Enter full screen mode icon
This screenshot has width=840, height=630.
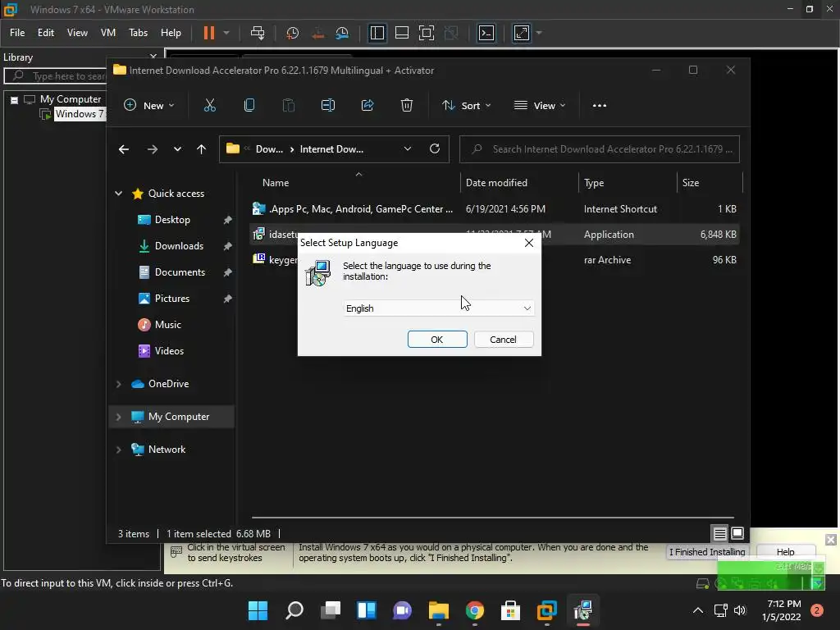[x=427, y=33]
